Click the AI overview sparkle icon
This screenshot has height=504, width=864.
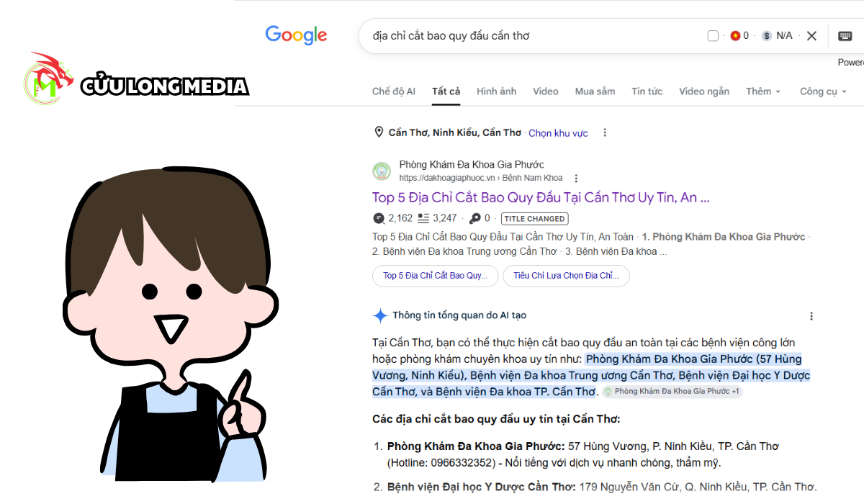[x=380, y=315]
